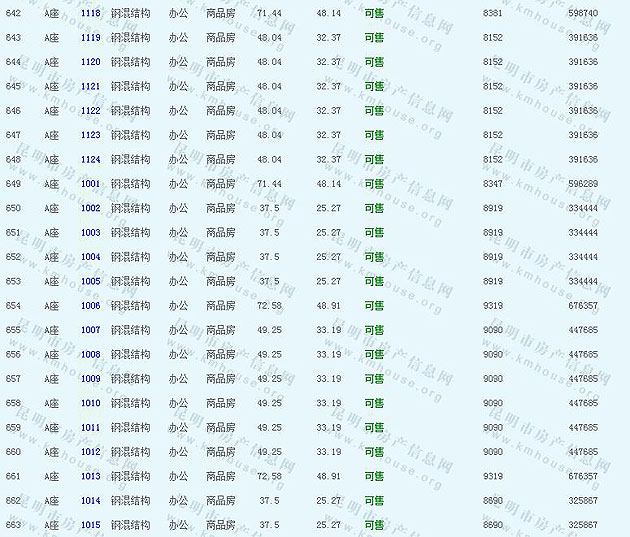Select the 596289 total price cell
The height and width of the screenshot is (537, 630).
point(583,184)
